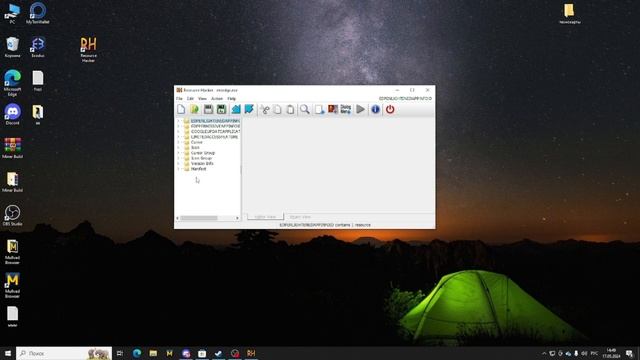
Task: Open the OBS Studio desktop shortcut
Action: point(12,216)
